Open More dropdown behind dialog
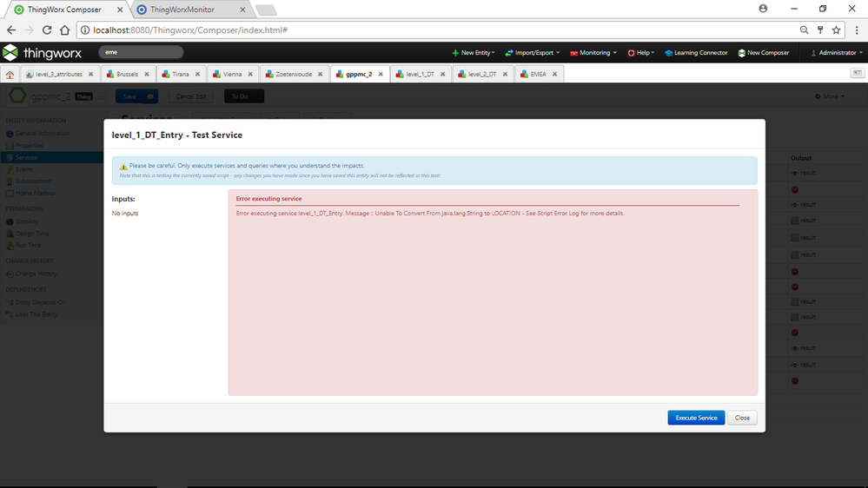868x488 pixels. [829, 96]
